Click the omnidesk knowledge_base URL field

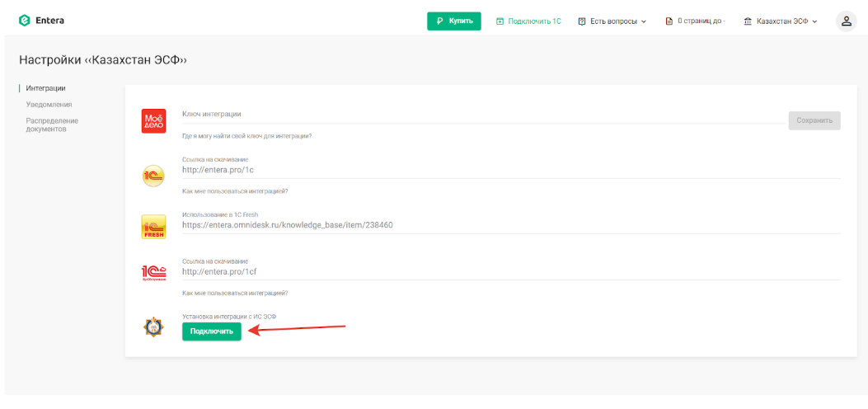point(511,225)
